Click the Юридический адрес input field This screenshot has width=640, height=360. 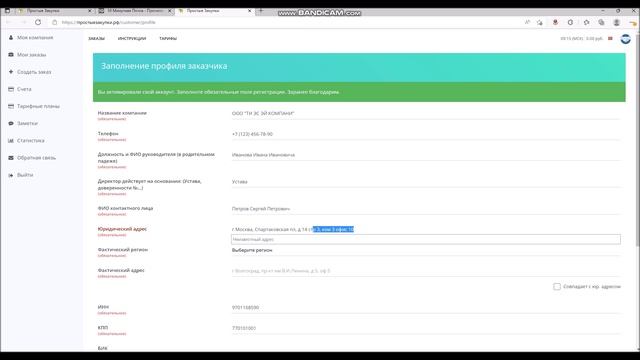[426, 229]
